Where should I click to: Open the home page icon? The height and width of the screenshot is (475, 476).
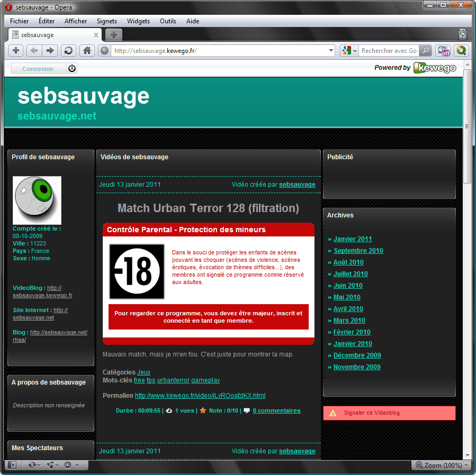[x=87, y=50]
